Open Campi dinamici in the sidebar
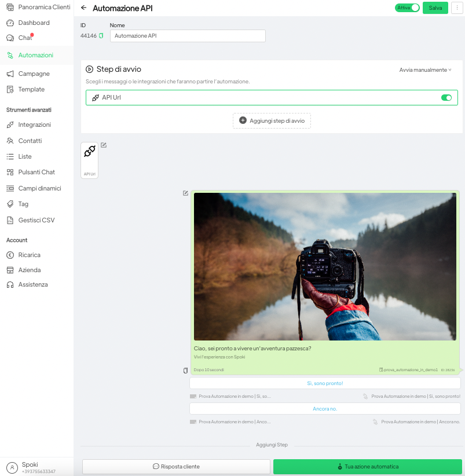 click(39, 189)
